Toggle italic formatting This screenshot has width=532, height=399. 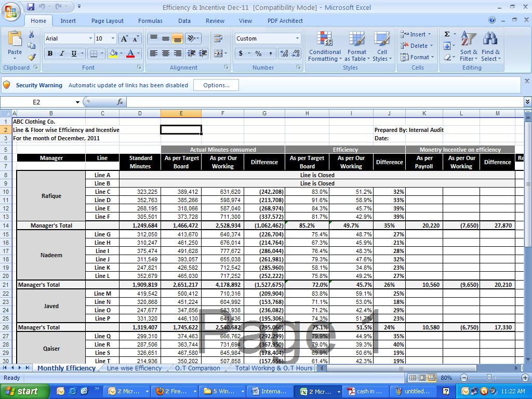click(62, 52)
